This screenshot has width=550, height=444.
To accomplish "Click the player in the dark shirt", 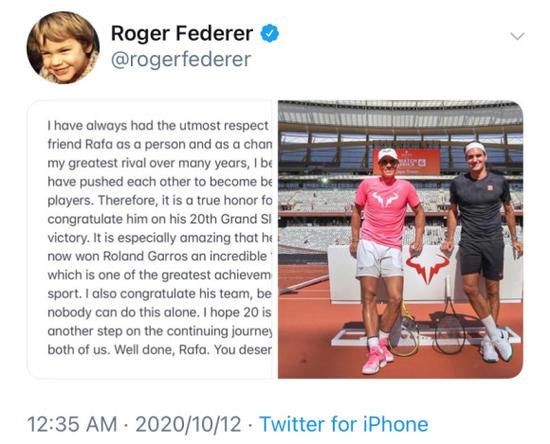I will click(482, 251).
